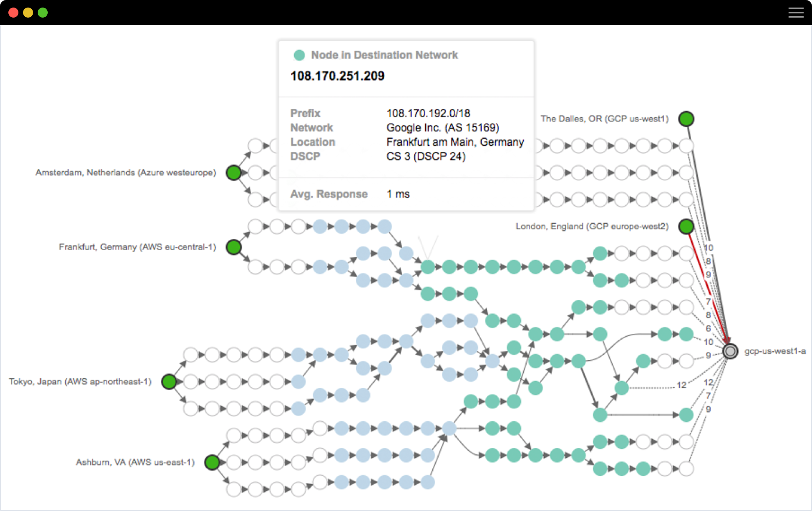Click the Frankfurt, Germany (AWS eu-central-1) label

[137, 247]
